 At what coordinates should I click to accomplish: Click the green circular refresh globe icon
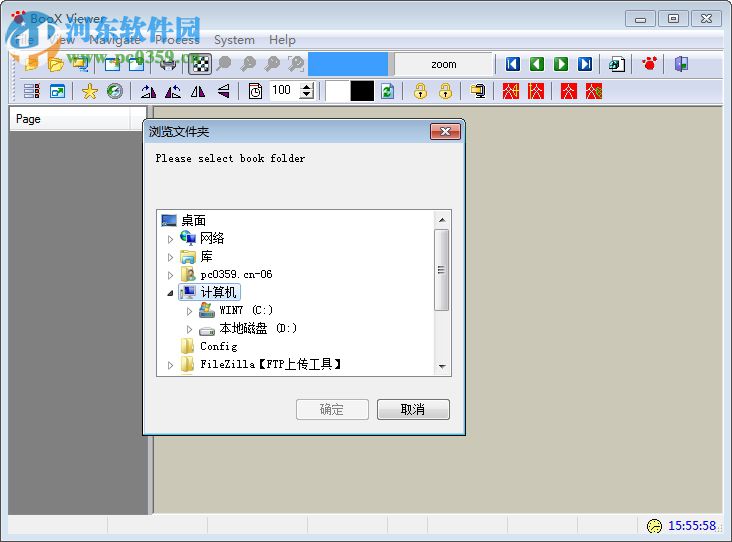point(114,91)
